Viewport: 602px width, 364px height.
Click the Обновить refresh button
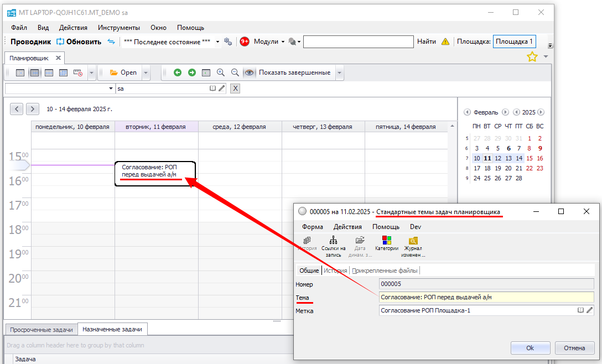point(79,41)
